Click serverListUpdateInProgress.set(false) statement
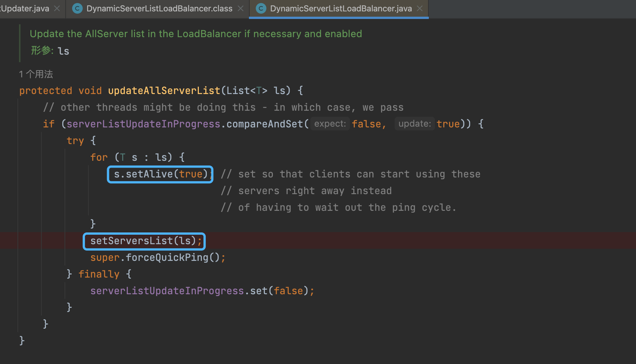 tap(202, 291)
